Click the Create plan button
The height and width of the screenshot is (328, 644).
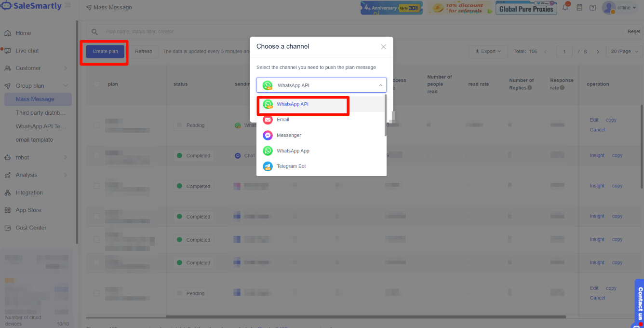[105, 52]
